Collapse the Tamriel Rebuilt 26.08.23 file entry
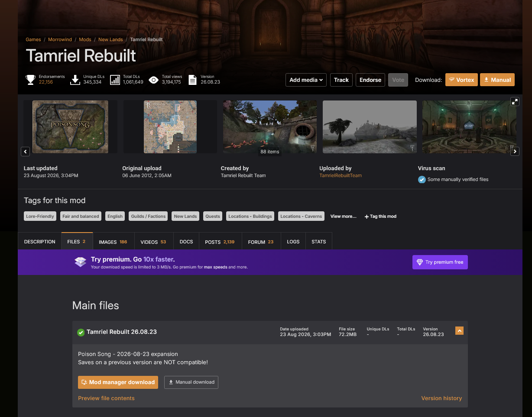Screen dimensions: 532x417 click(x=460, y=331)
